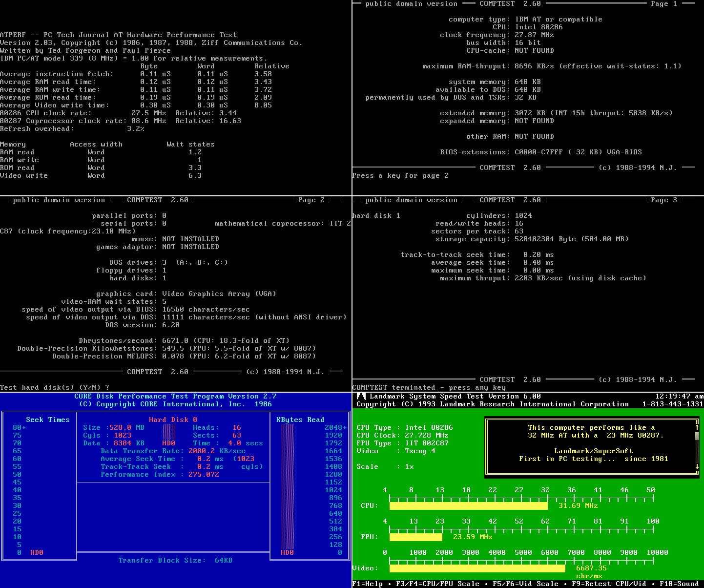Click the down arrow on Landmark message box scrollbar
Screen dimensions: 704x588
697,466
